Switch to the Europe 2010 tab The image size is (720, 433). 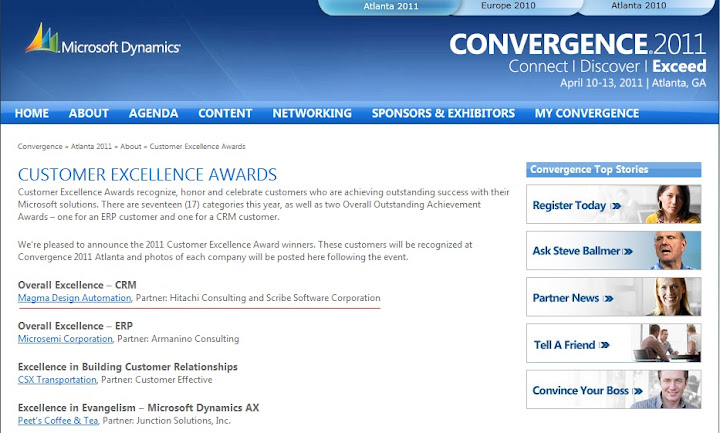508,6
